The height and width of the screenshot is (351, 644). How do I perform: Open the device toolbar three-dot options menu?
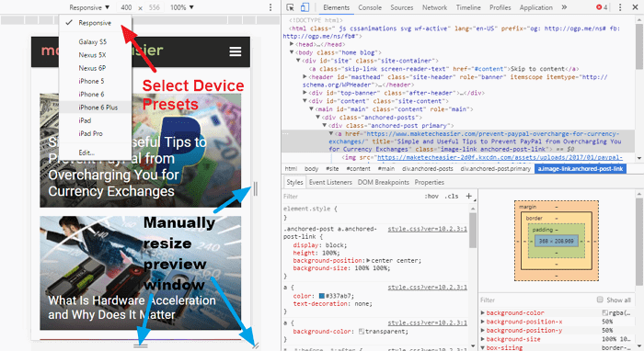coord(270,7)
